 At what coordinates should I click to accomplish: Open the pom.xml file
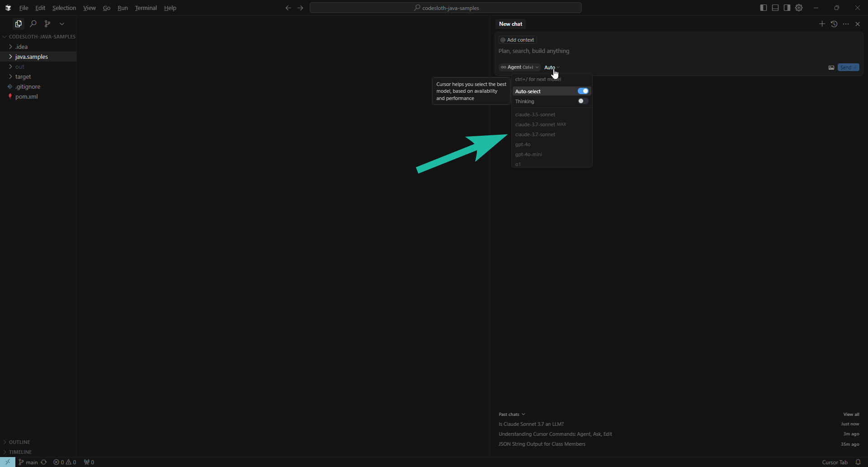coord(38,96)
